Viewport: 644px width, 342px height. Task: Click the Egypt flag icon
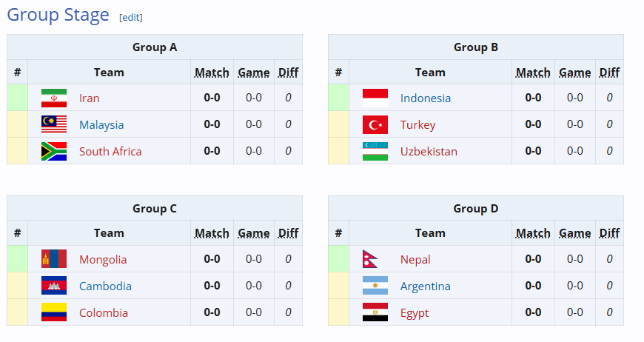375,312
